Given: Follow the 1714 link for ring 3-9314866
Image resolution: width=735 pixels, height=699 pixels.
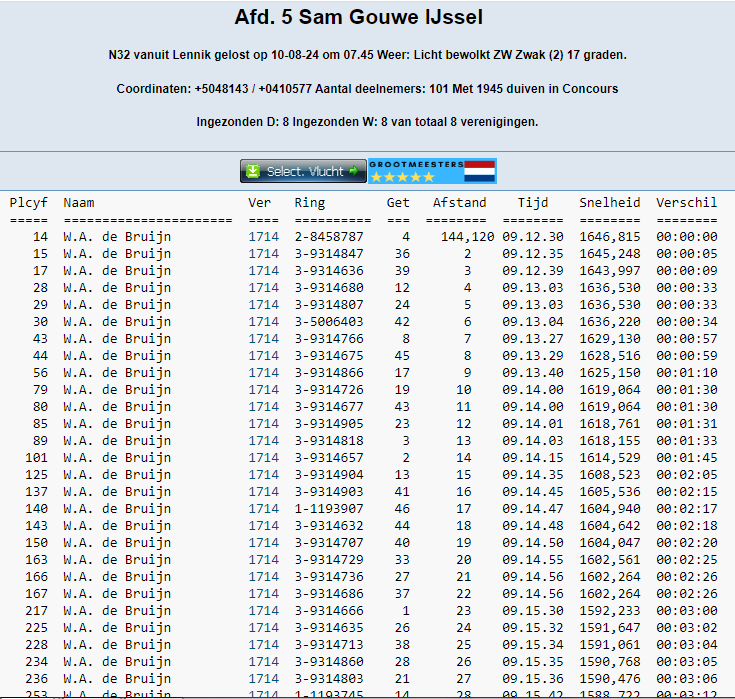Looking at the screenshot, I should click(x=264, y=373).
